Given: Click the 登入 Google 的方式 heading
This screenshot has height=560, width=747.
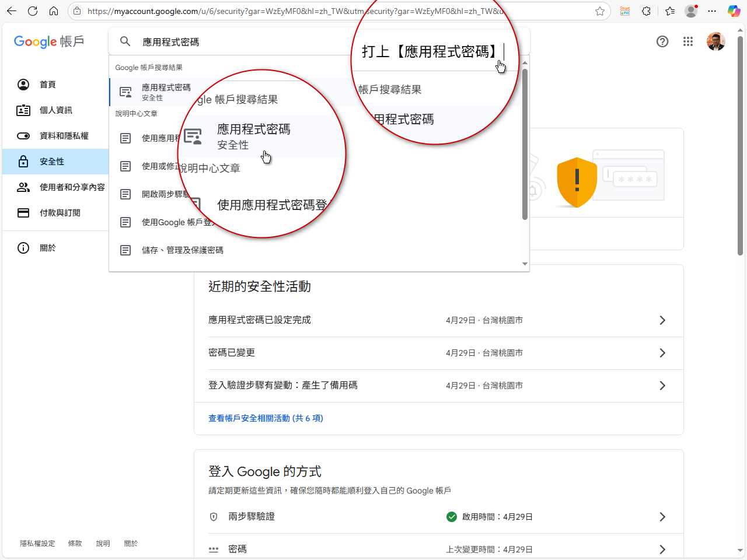Looking at the screenshot, I should (265, 471).
